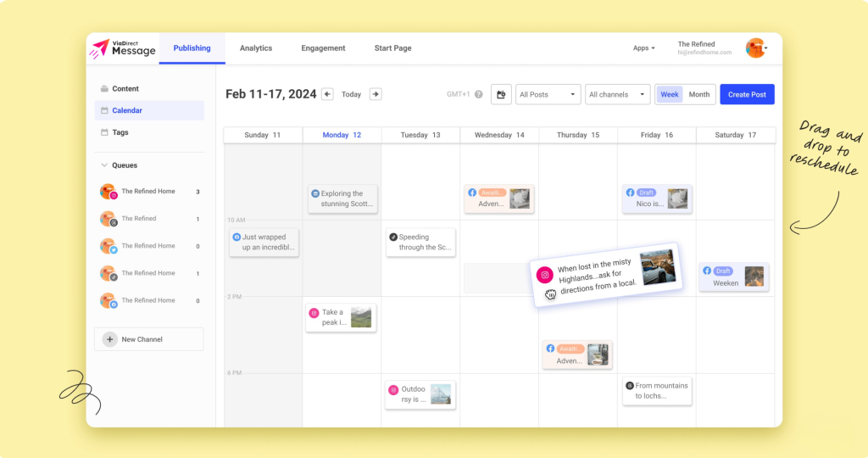Viewport: 868px width, 458px height.
Task: Select The Refined Home Instagram queue
Action: point(147,192)
